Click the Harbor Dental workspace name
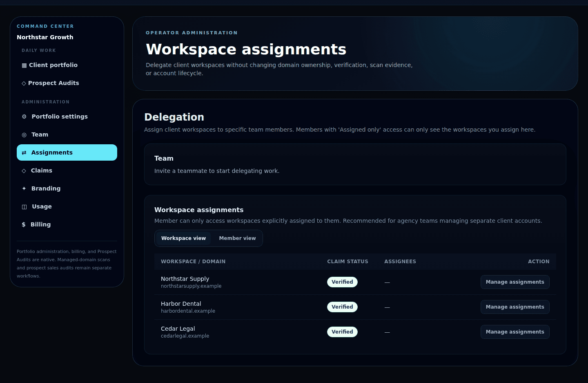Image resolution: width=588 pixels, height=383 pixels. pos(181,304)
